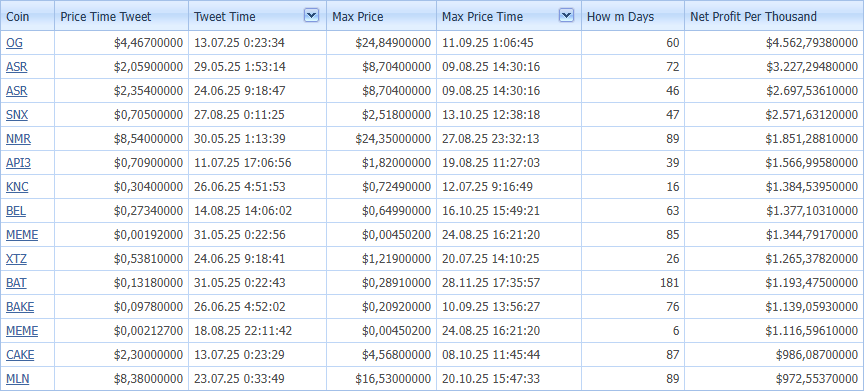Select the $0,30400000 price cell
864x391 pixels.
[121, 187]
